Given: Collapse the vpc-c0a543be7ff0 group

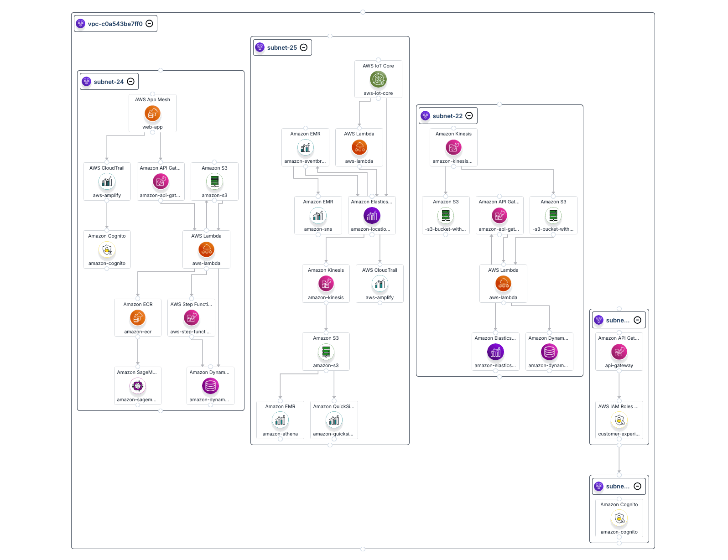Looking at the screenshot, I should click(149, 23).
